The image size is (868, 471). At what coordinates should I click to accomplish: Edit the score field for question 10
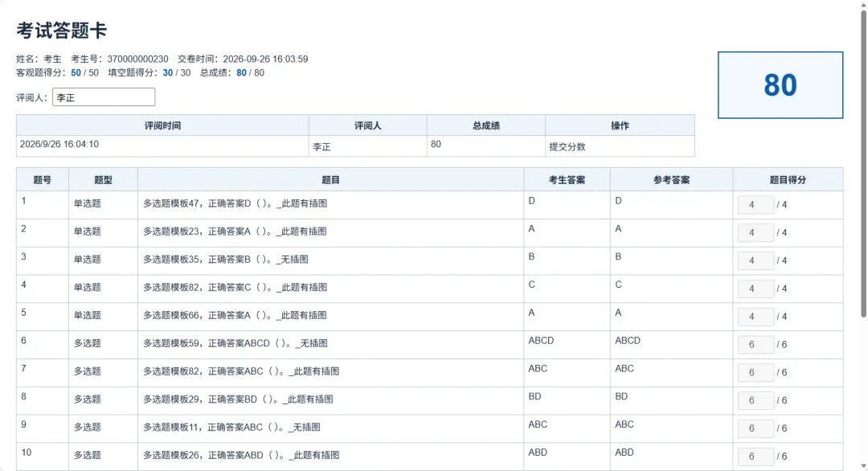(x=755, y=456)
